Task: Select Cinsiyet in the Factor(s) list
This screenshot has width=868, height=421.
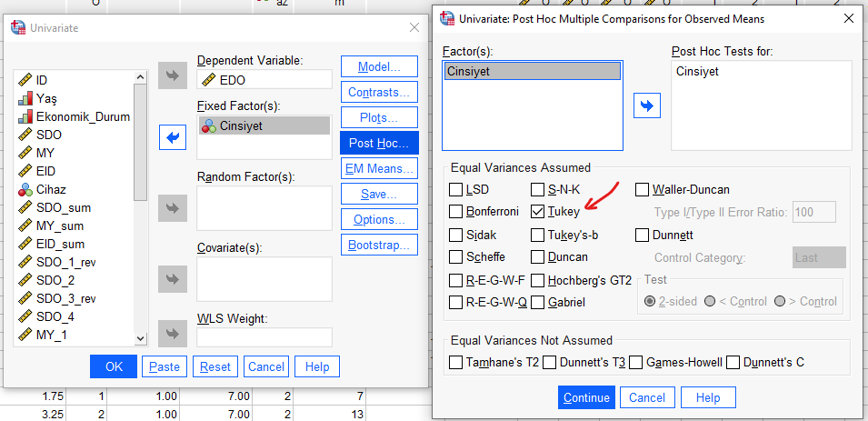Action: tap(531, 73)
